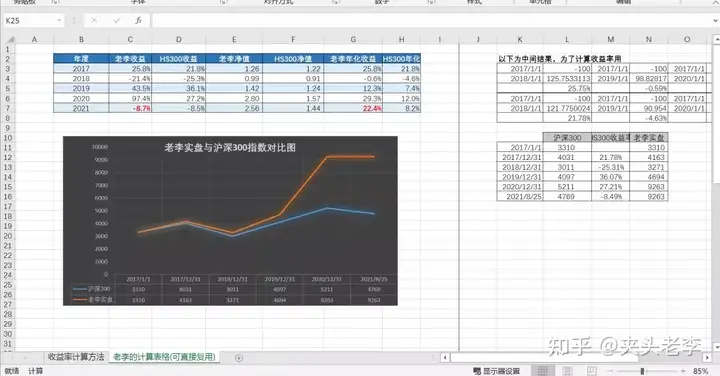The height and width of the screenshot is (376, 720).
Task: Select the 97.4% cell in 2020 row
Action: (x=130, y=99)
